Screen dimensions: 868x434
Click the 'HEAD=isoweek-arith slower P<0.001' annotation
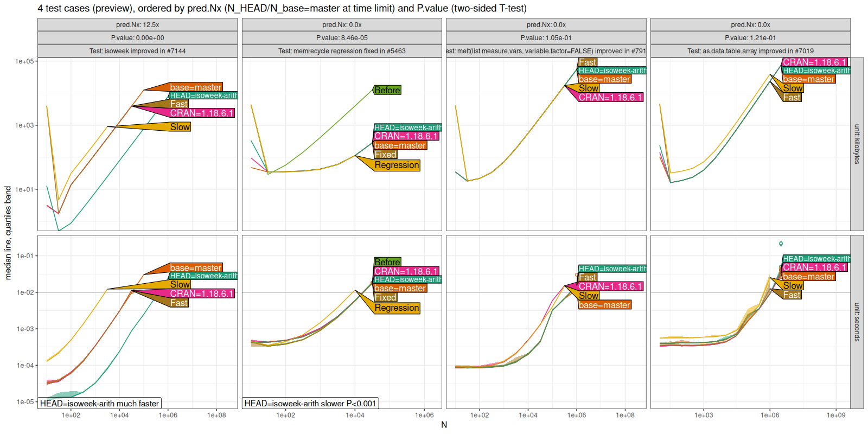[x=310, y=403]
